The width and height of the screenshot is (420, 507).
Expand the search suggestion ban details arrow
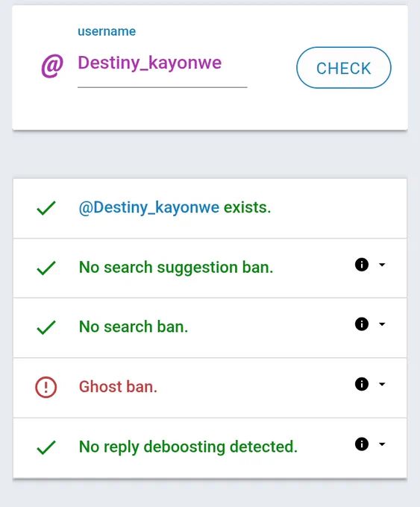pyautogui.click(x=382, y=265)
